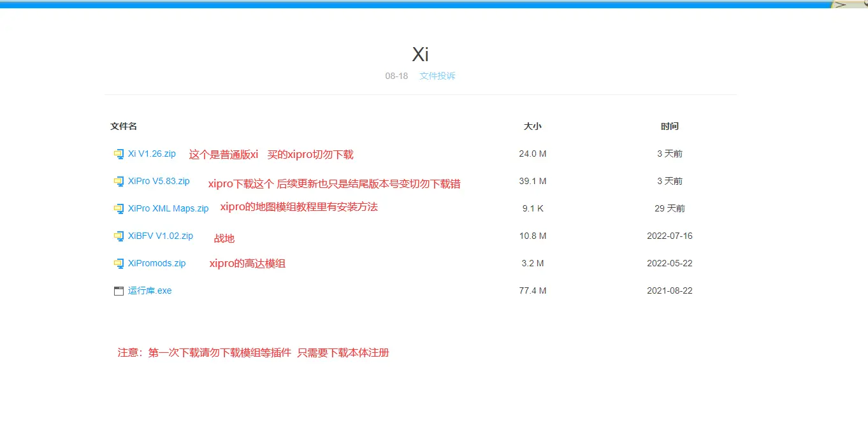Click the red note xipro的高达模组
This screenshot has height=444, width=868.
pyautogui.click(x=247, y=264)
